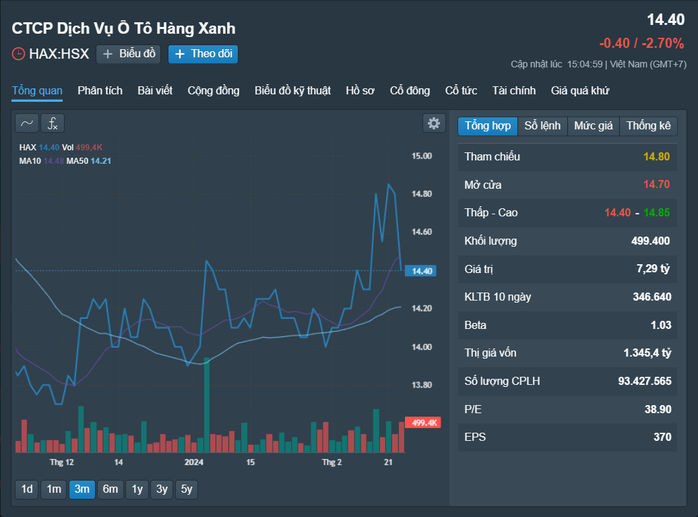Click the Beta value 1.03
Image resolution: width=698 pixels, height=517 pixels.
point(661,325)
